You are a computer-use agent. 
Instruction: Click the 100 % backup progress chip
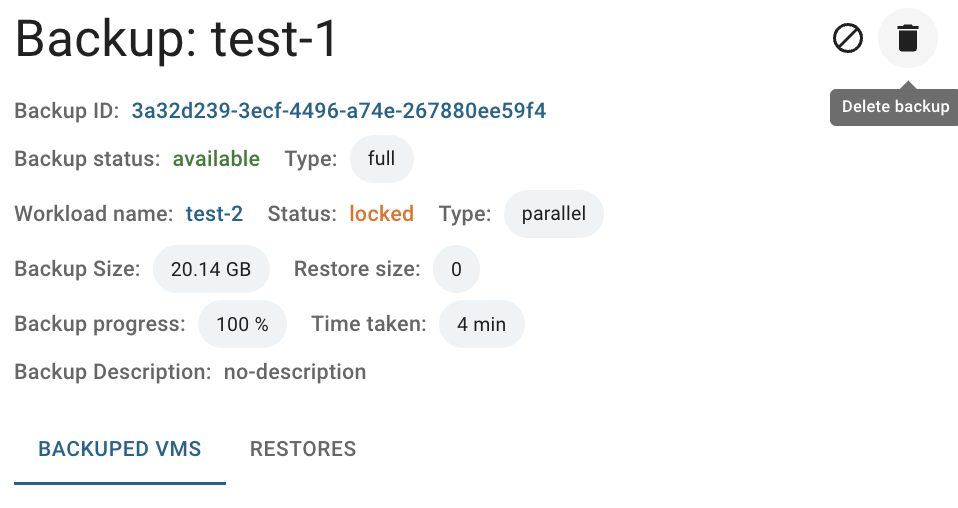point(243,324)
